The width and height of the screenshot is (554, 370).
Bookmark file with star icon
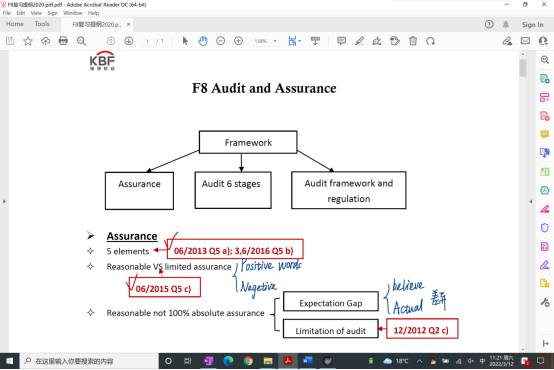pyautogui.click(x=28, y=41)
